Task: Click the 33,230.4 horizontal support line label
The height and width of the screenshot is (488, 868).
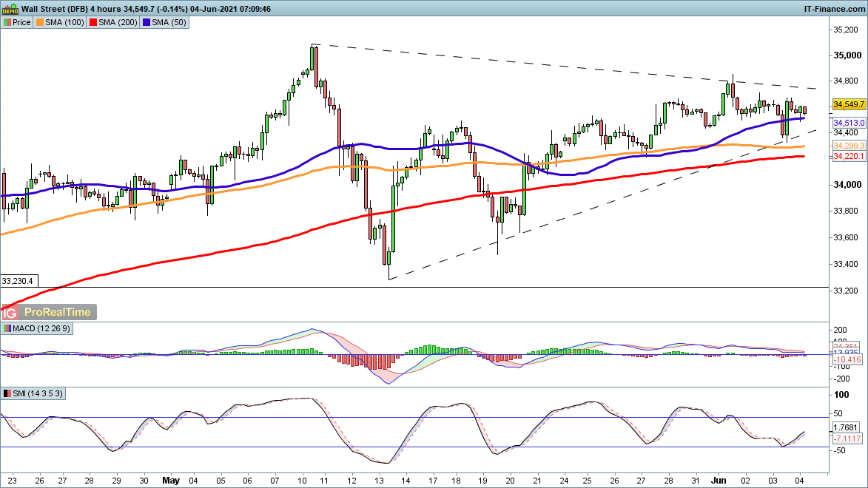Action: pos(19,281)
